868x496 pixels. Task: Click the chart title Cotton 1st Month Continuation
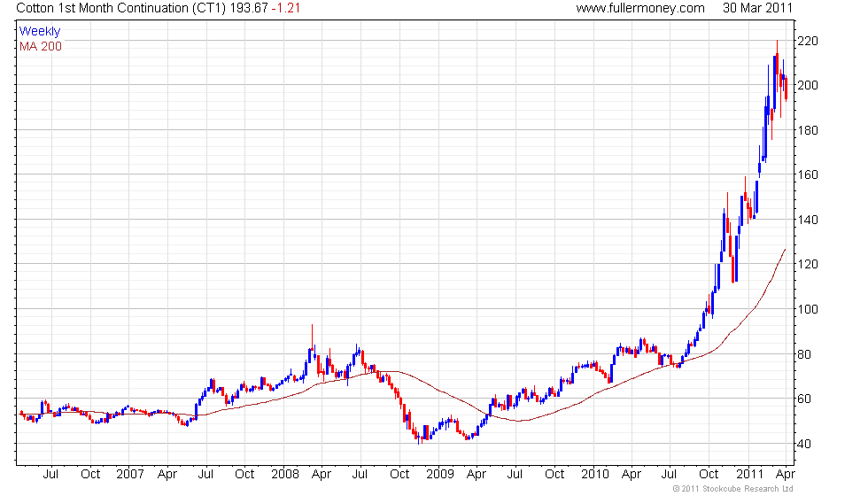(x=103, y=8)
